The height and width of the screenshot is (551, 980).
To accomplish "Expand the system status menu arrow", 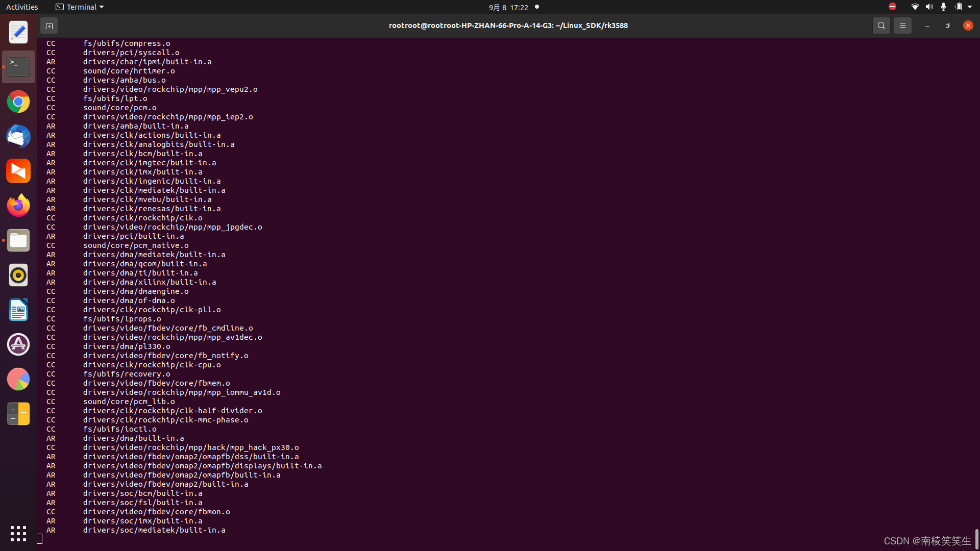I will point(970,7).
